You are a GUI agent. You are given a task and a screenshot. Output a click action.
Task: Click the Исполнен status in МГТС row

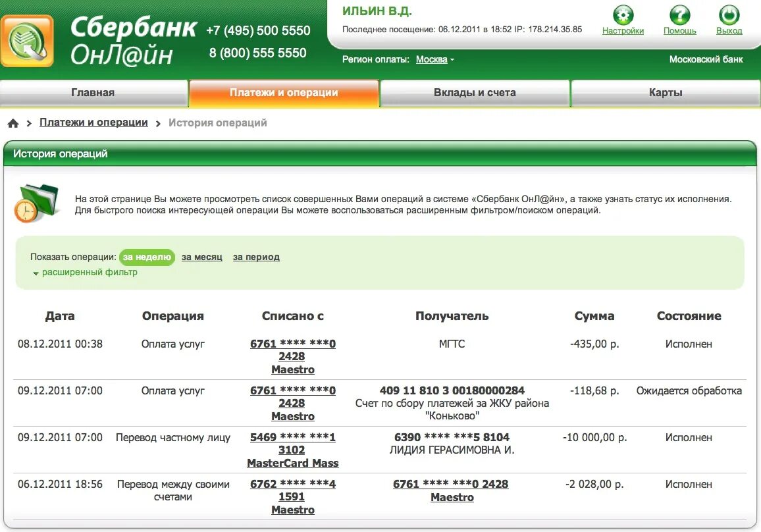pyautogui.click(x=689, y=344)
